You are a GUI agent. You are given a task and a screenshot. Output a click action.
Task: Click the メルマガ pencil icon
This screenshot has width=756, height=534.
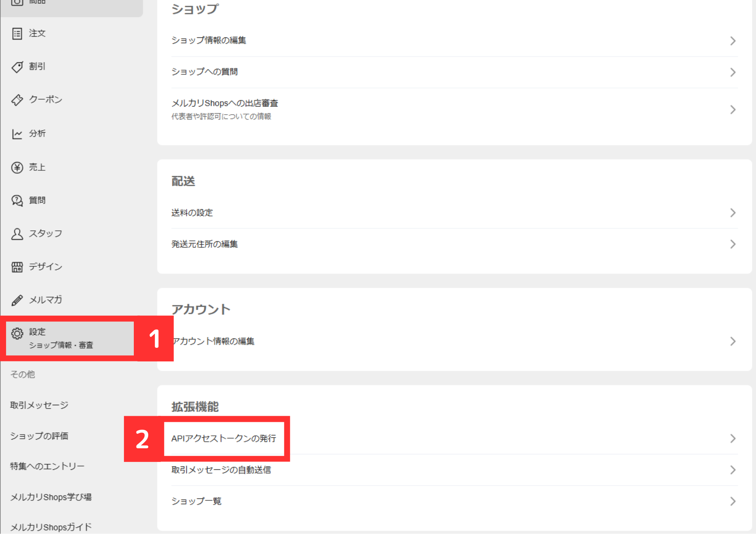(17, 300)
